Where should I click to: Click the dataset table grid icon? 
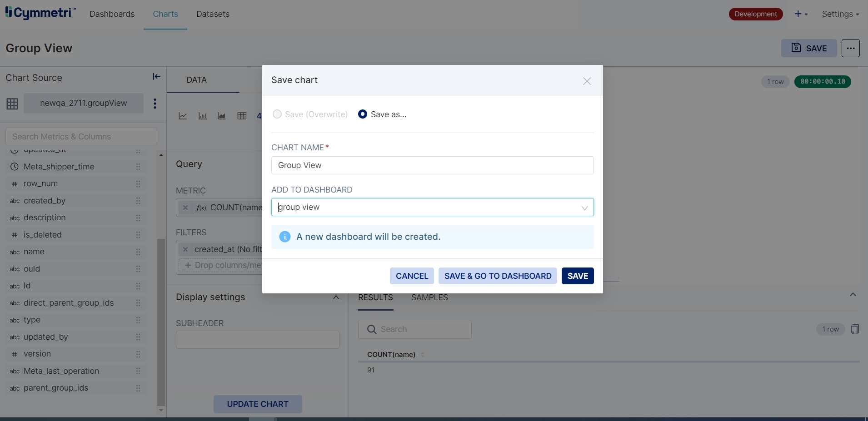click(x=12, y=104)
